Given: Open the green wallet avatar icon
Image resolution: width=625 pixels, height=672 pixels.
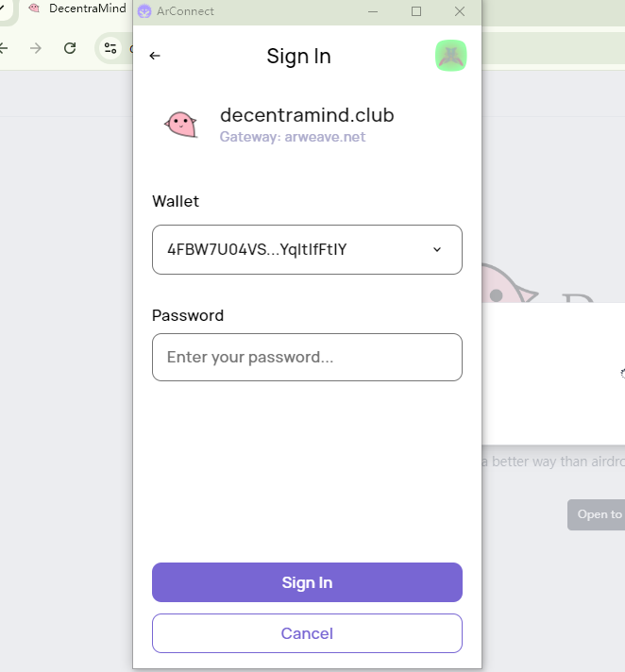Looking at the screenshot, I should [450, 56].
